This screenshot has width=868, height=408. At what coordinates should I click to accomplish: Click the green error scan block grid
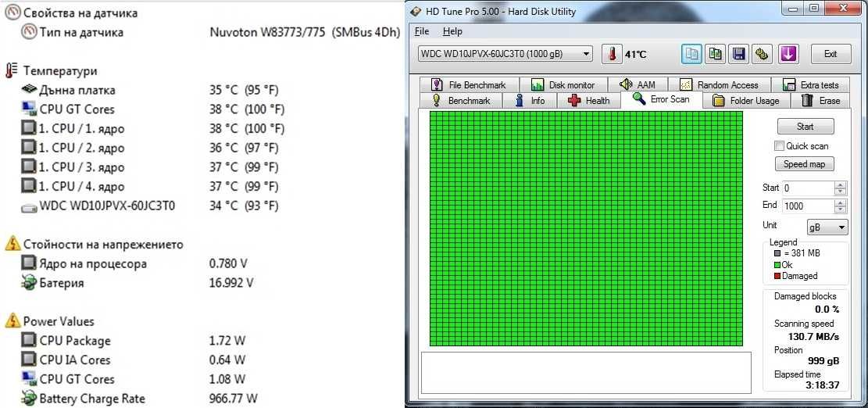(586, 228)
